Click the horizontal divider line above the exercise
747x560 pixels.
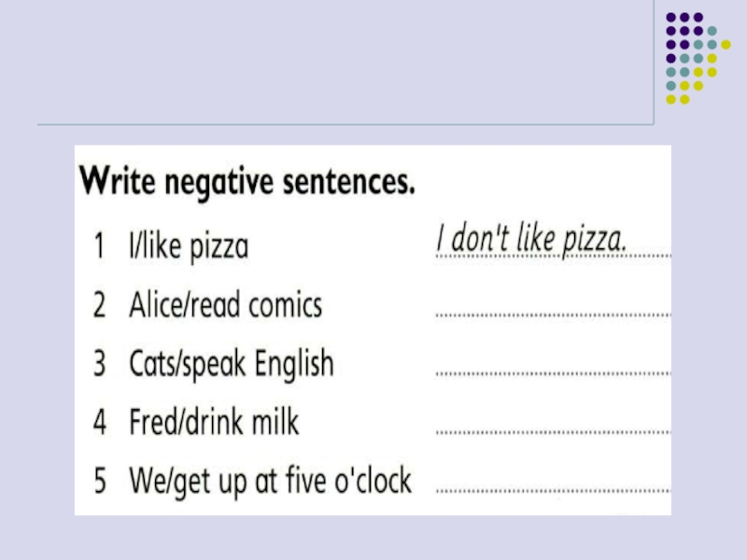345,124
